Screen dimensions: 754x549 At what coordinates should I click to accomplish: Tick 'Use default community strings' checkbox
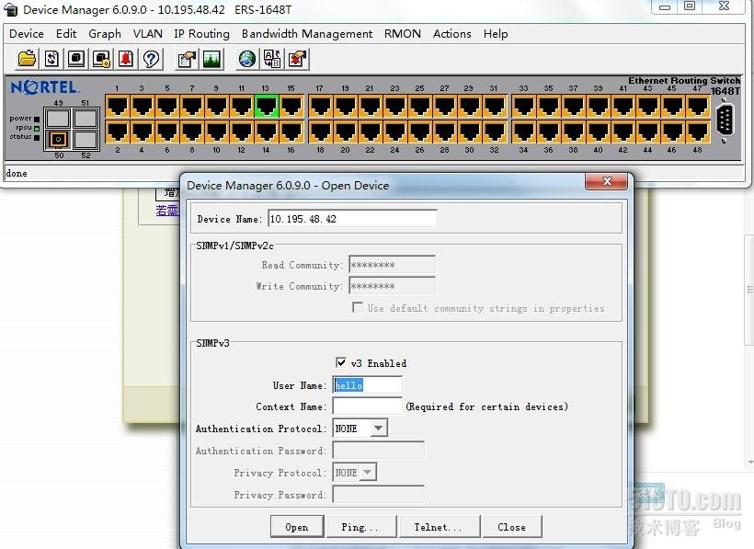tap(357, 308)
